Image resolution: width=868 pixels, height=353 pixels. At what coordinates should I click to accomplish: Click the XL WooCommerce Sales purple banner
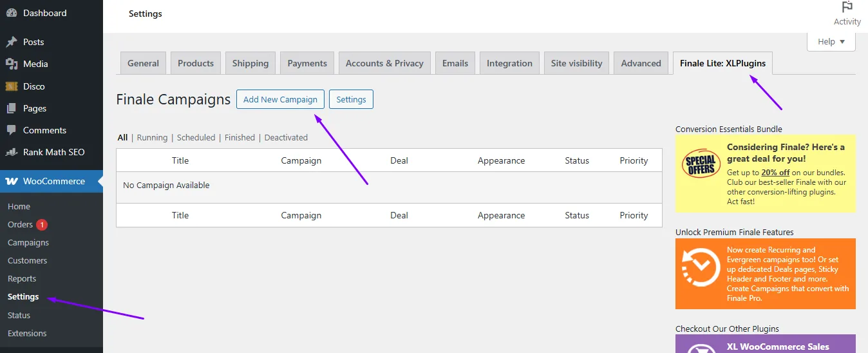[766, 343]
